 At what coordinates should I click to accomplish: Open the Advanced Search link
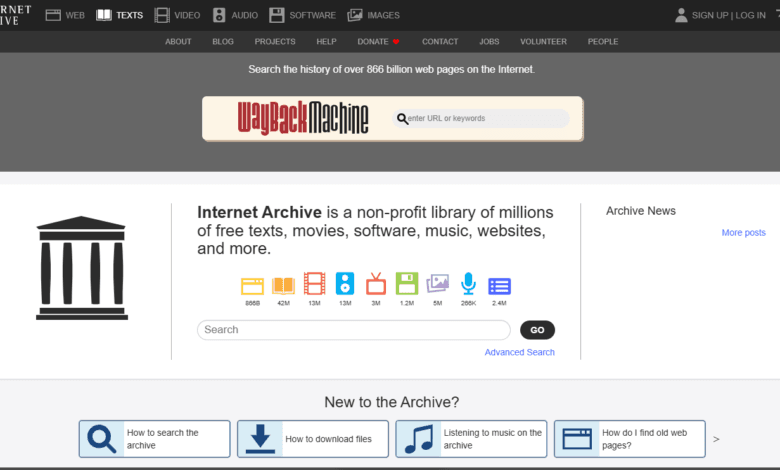coord(519,352)
